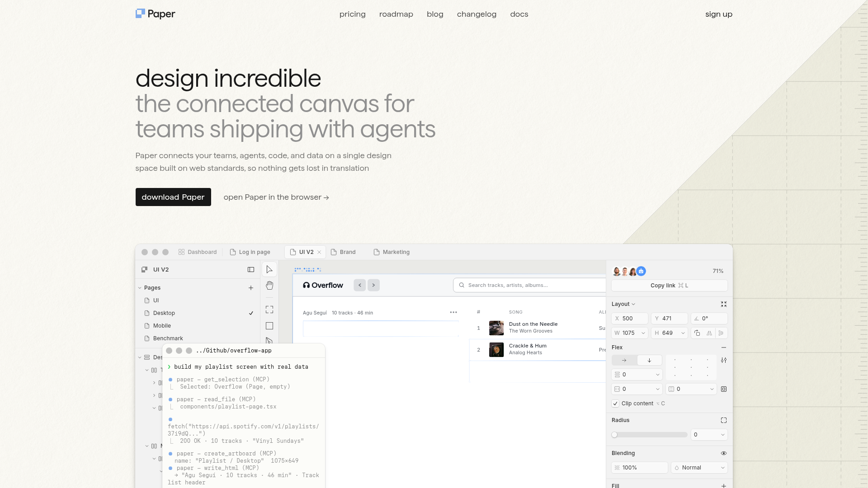The image size is (868, 488).
Task: Click the Overflow back arrow button
Action: tap(360, 285)
